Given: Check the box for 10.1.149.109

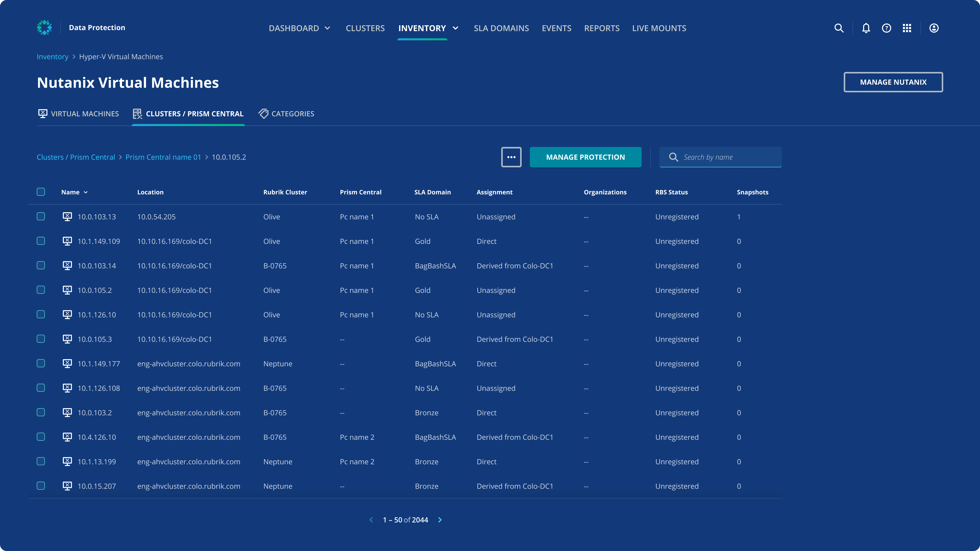Looking at the screenshot, I should click(41, 241).
